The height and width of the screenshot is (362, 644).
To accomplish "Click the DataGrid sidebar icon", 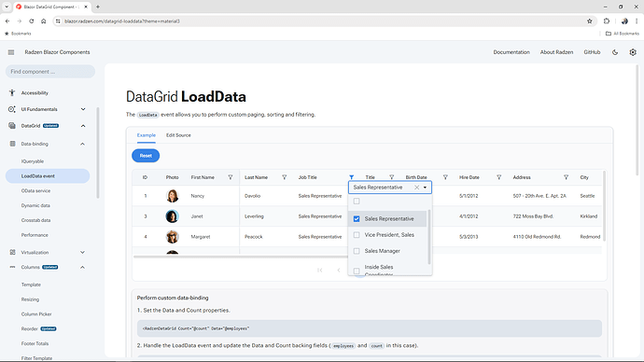I will (x=12, y=126).
